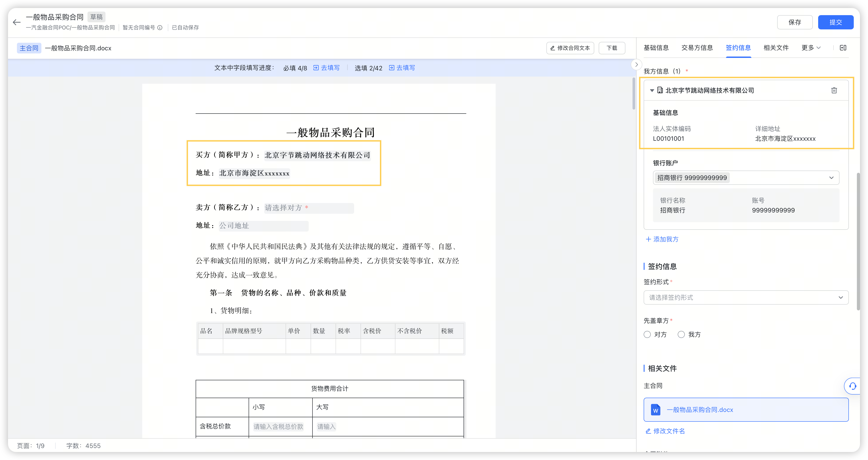
Task: Collapse the 北京字节跳动网络技术有限公司 section triangle
Action: pyautogui.click(x=652, y=91)
